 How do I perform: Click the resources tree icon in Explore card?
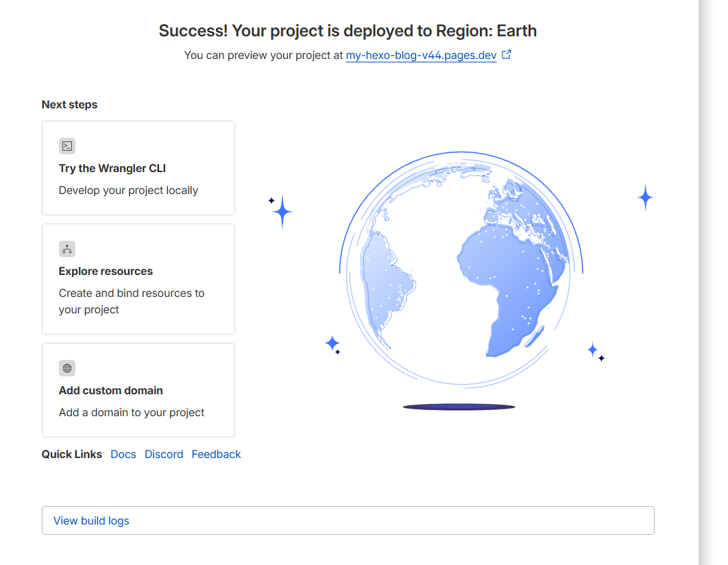coord(67,249)
